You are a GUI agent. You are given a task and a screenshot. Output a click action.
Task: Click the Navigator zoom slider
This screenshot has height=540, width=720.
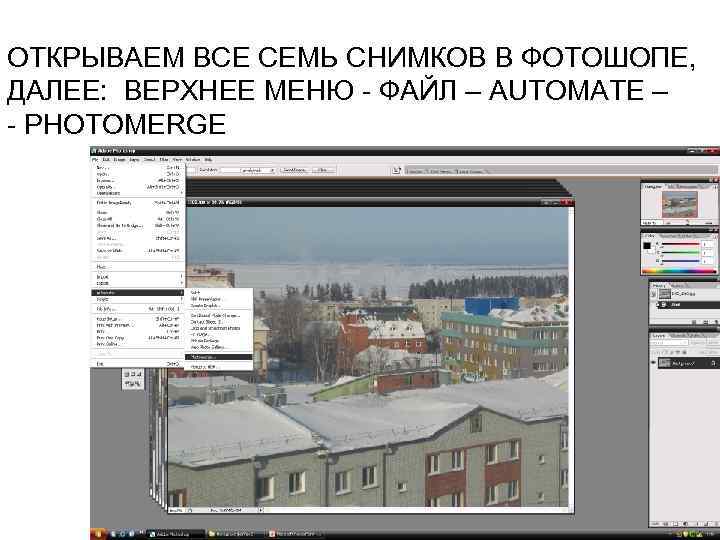687,223
